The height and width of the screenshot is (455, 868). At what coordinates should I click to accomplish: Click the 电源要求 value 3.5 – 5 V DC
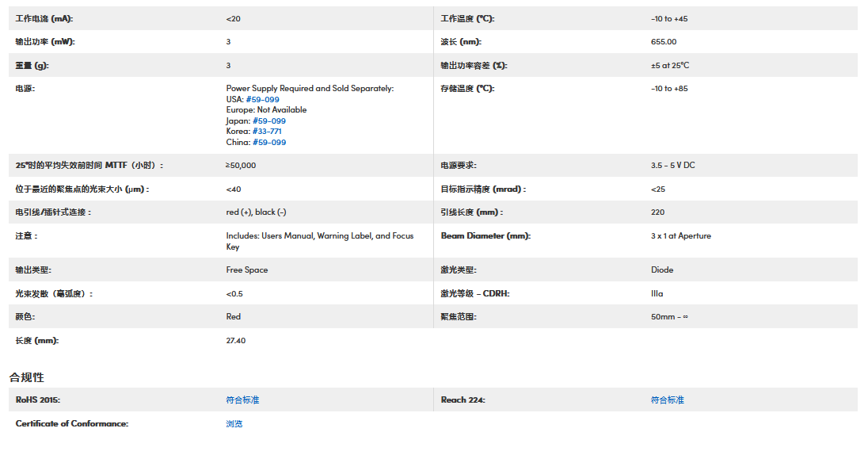coord(672,166)
